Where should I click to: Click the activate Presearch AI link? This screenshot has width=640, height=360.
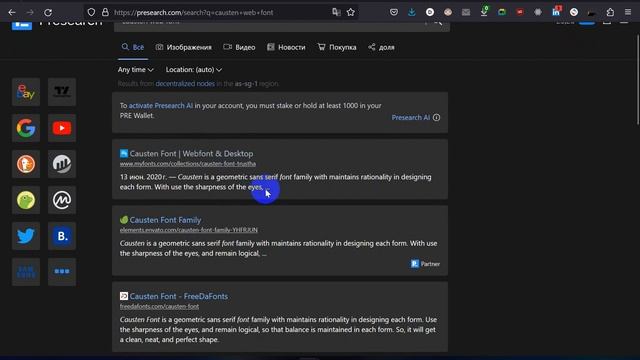(160, 106)
